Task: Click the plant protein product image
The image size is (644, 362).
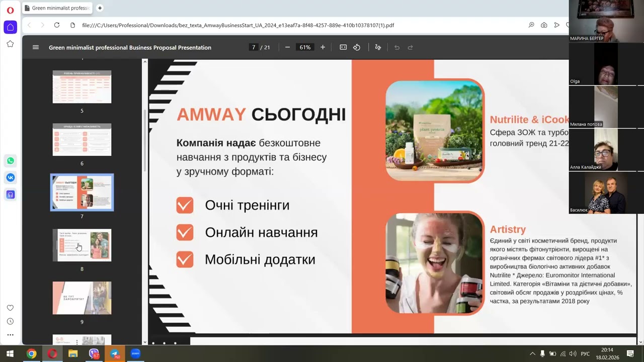Action: click(435, 131)
